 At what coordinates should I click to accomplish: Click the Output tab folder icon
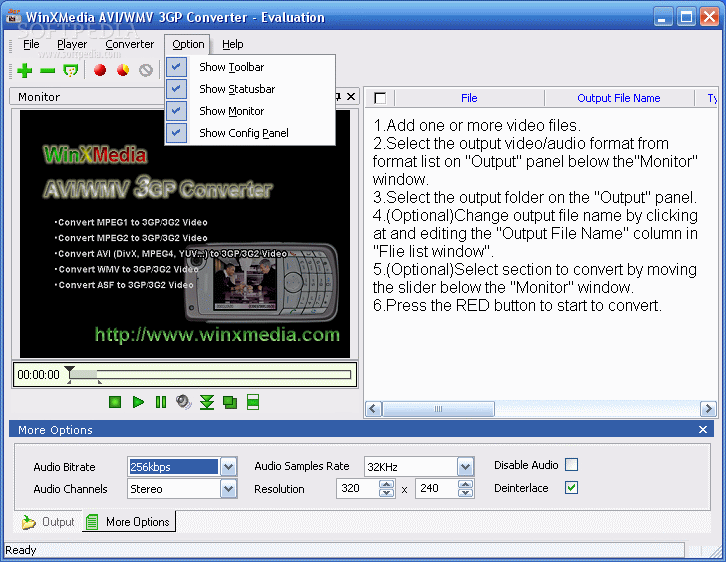[x=29, y=522]
